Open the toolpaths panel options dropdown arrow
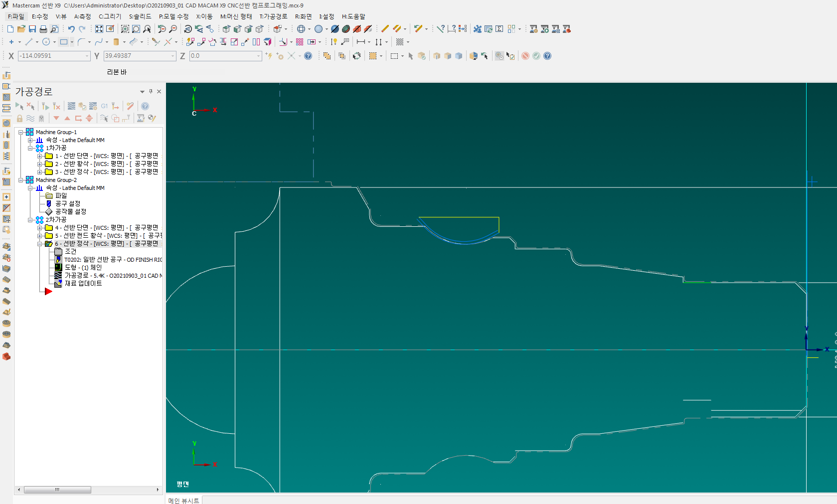837x504 pixels. (142, 92)
